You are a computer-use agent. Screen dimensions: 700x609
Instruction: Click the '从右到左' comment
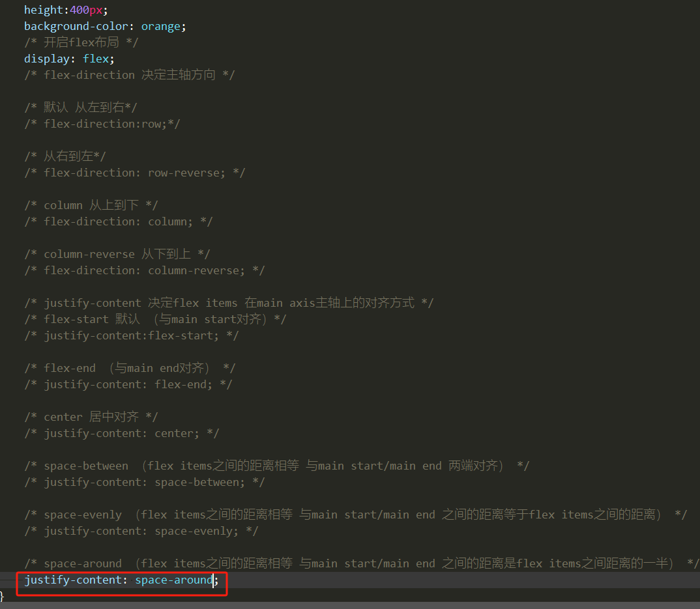tap(65, 156)
